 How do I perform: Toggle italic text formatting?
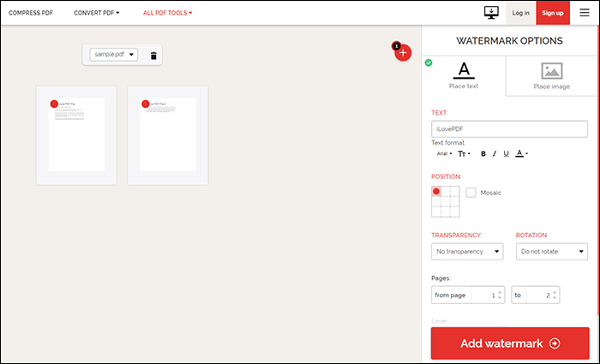[x=495, y=154]
